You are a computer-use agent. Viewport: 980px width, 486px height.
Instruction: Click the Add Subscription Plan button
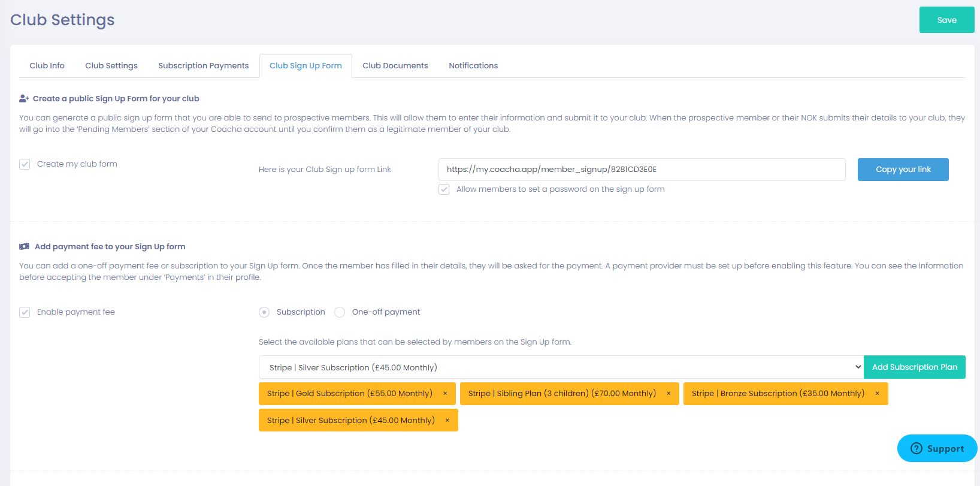click(914, 367)
